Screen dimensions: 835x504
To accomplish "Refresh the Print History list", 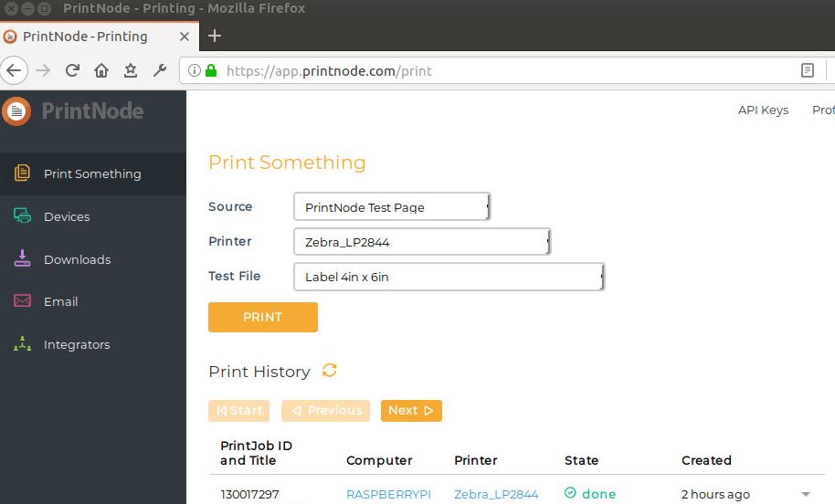I will pyautogui.click(x=330, y=371).
